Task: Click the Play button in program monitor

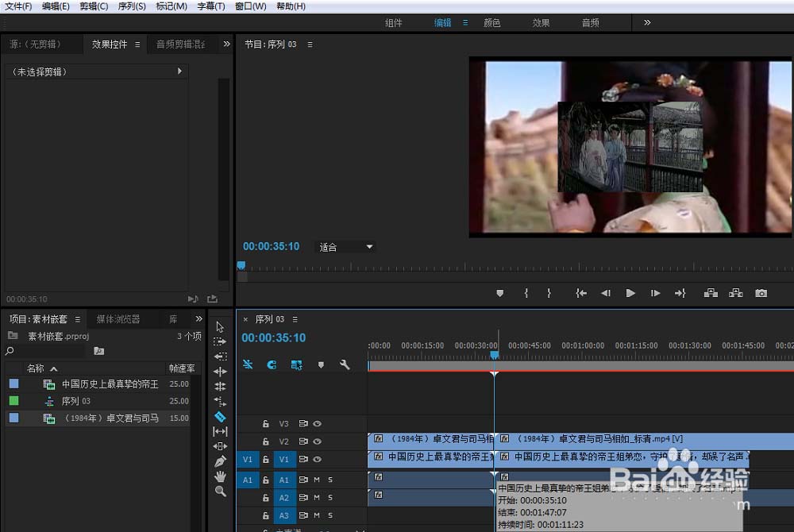Action: click(x=630, y=293)
